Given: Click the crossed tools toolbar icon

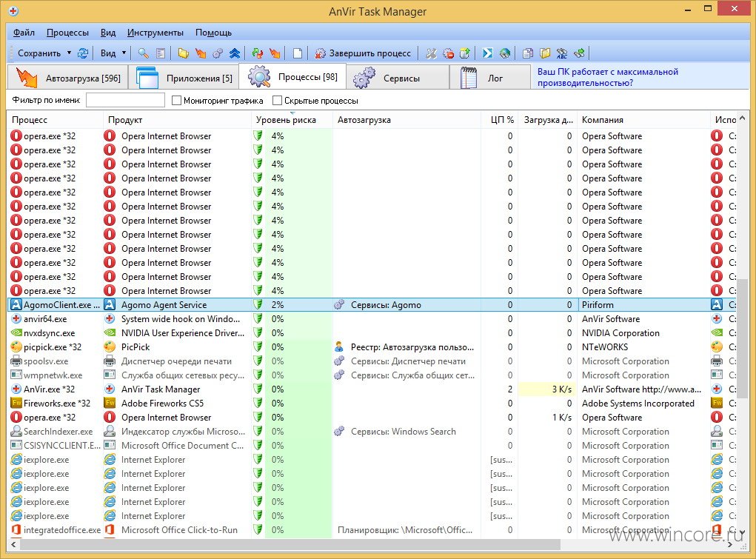Looking at the screenshot, I should point(431,53).
